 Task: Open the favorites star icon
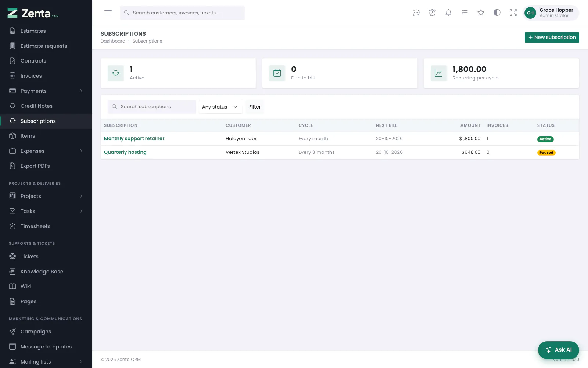(481, 13)
